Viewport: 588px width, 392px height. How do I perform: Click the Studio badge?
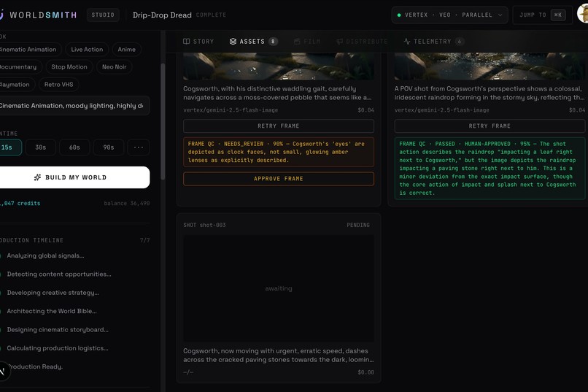click(x=103, y=15)
